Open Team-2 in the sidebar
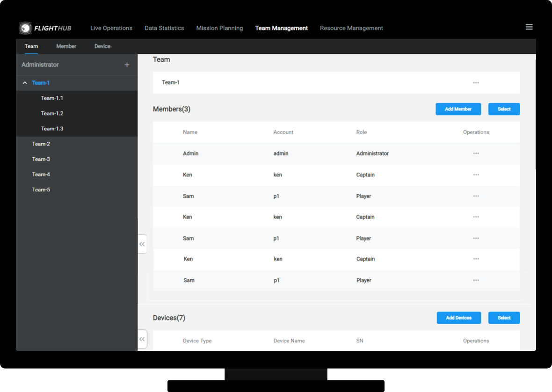Image resolution: width=552 pixels, height=392 pixels. click(x=41, y=144)
